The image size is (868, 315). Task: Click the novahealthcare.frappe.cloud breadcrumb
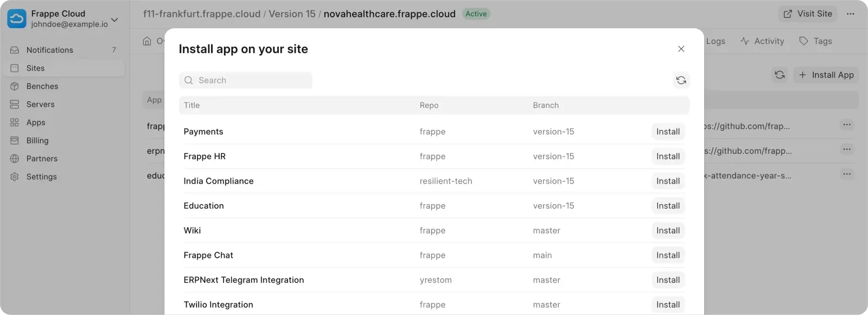coord(390,14)
